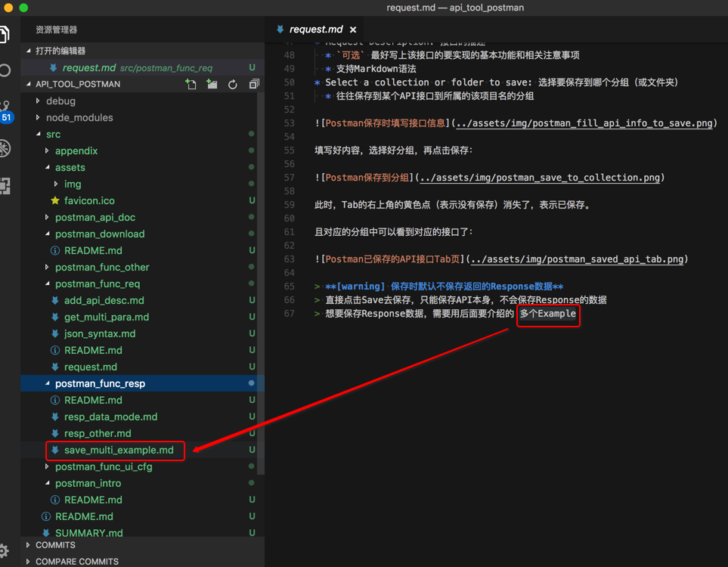Expand the COMMITS section
Viewport: 728px width, 567px height.
coord(55,545)
